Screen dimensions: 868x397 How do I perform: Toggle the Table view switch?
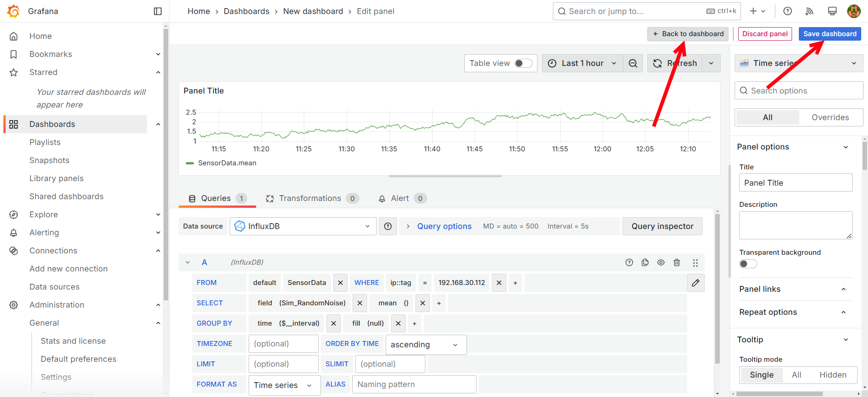pos(523,63)
